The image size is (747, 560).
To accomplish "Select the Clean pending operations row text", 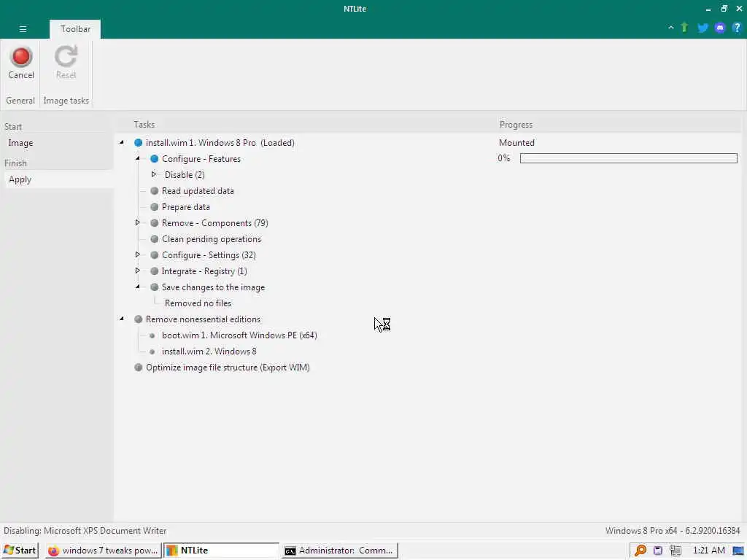I will pyautogui.click(x=212, y=239).
